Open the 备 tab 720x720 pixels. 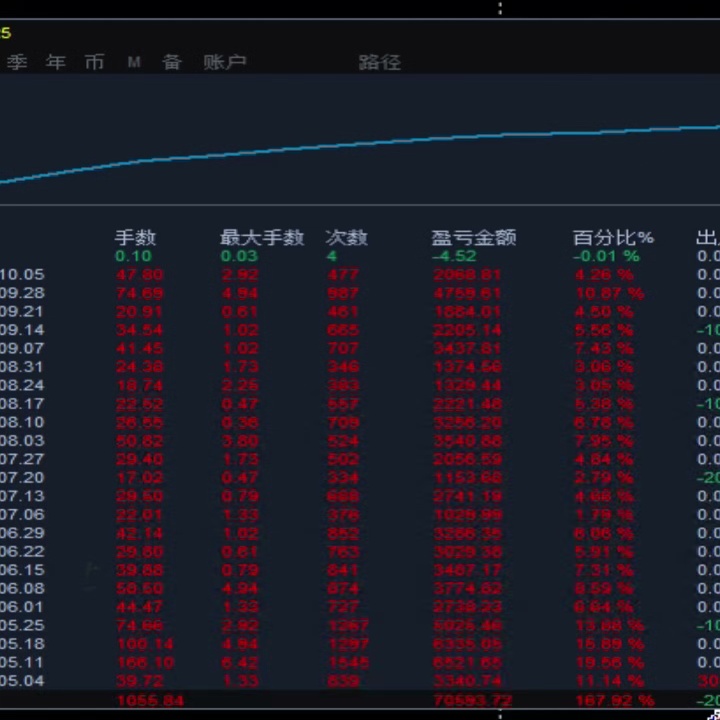pyautogui.click(x=171, y=62)
